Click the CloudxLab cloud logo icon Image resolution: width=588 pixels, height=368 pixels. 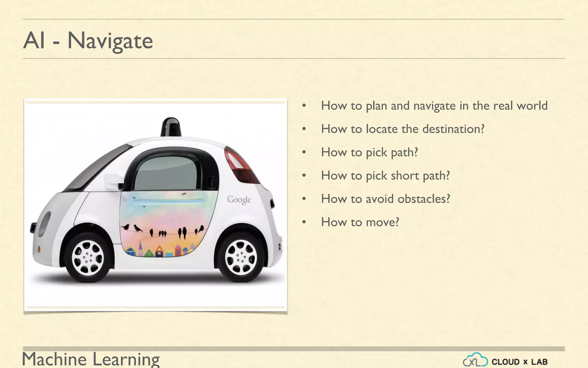click(475, 360)
